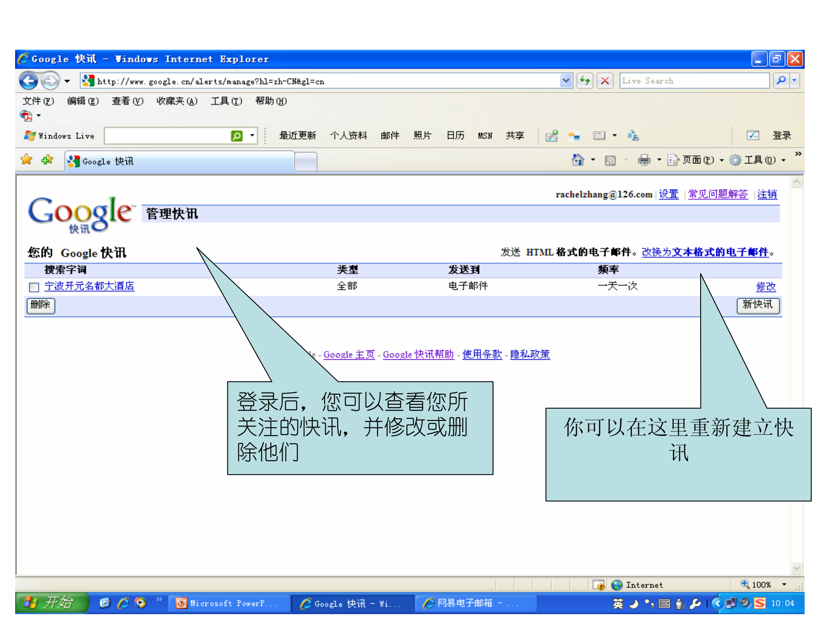Click the Google 快讯帮助 footer link
The width and height of the screenshot is (840, 631).
tap(418, 355)
